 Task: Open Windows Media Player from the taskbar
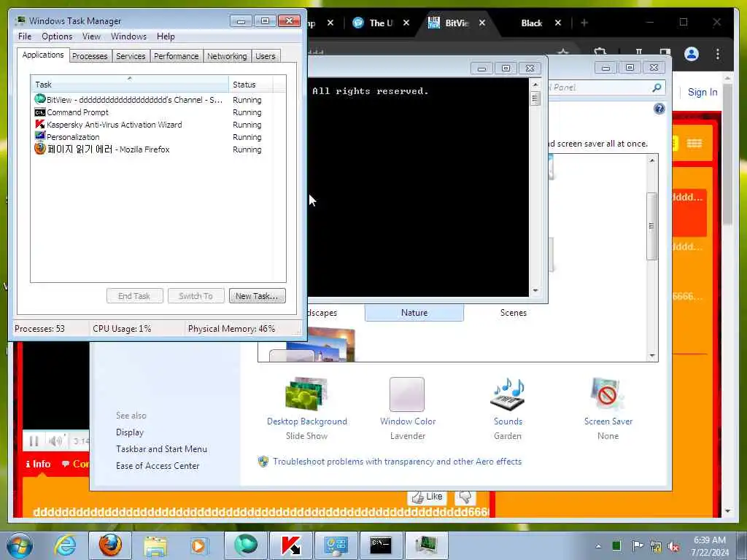198,545
